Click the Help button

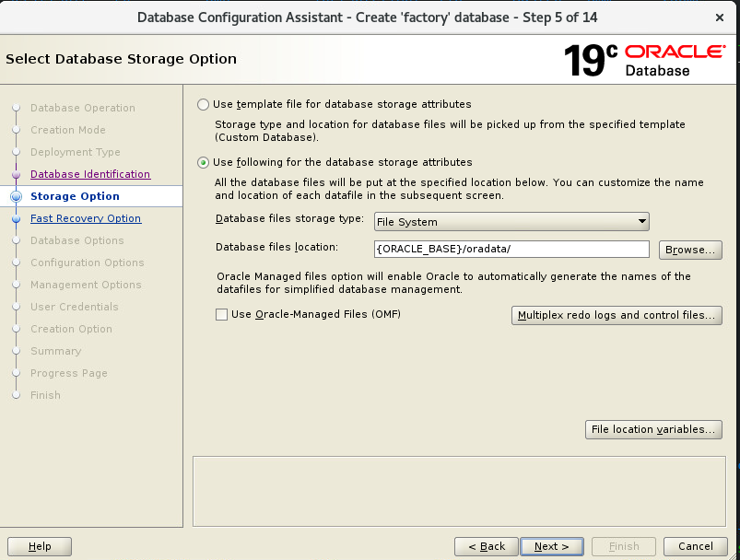pyautogui.click(x=40, y=546)
